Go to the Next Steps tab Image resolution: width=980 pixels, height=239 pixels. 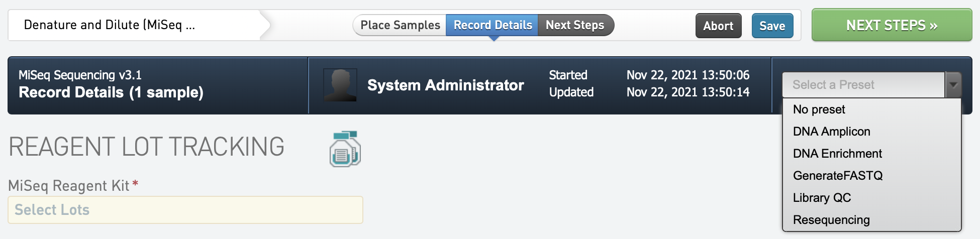click(x=575, y=25)
